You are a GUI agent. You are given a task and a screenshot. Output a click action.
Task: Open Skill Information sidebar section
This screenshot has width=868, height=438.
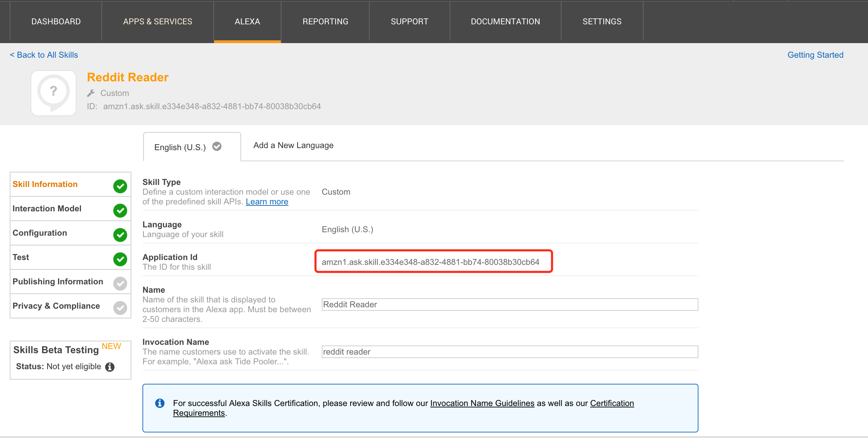tap(71, 184)
